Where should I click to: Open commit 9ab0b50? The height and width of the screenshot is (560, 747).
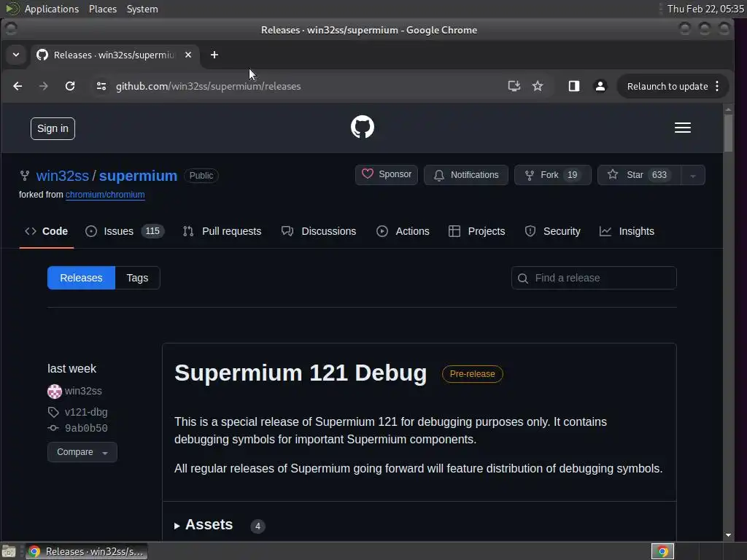tap(86, 428)
